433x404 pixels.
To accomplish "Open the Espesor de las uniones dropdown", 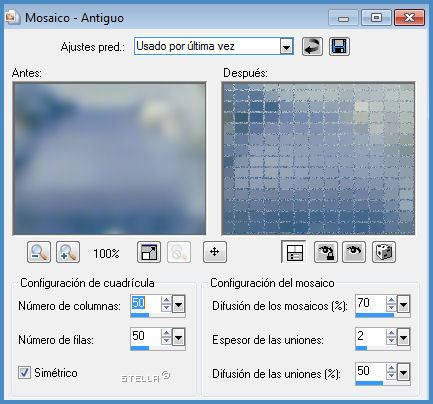I will [403, 338].
